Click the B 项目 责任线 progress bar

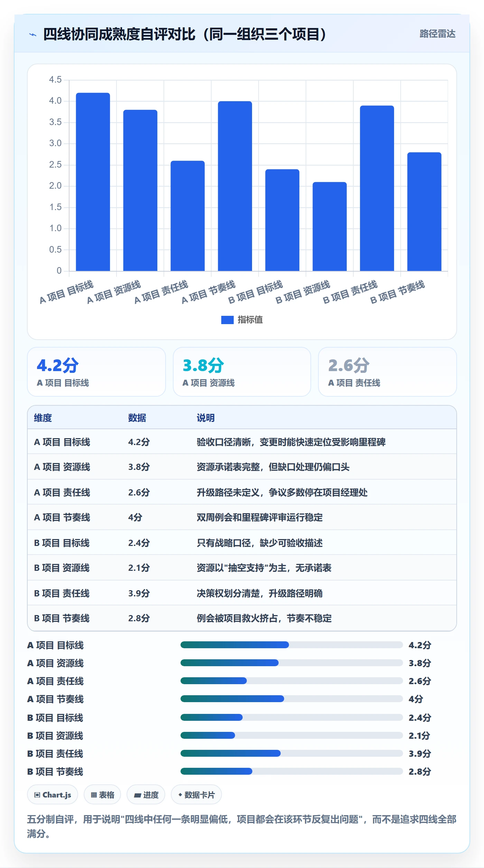tap(292, 753)
